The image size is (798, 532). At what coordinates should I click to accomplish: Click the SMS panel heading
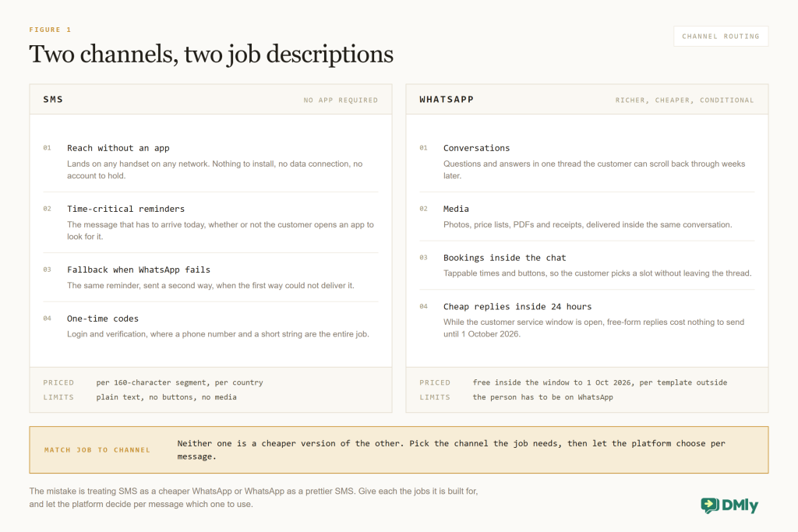pyautogui.click(x=53, y=99)
